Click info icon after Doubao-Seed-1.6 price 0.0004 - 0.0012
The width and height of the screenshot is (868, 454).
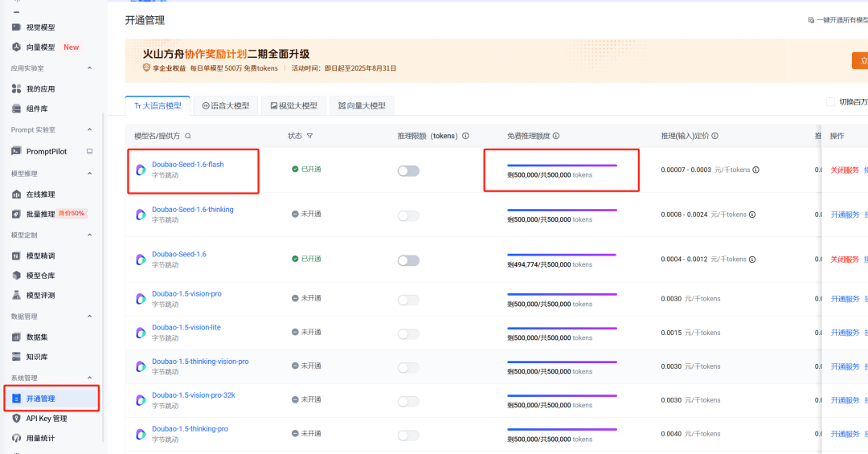751,260
